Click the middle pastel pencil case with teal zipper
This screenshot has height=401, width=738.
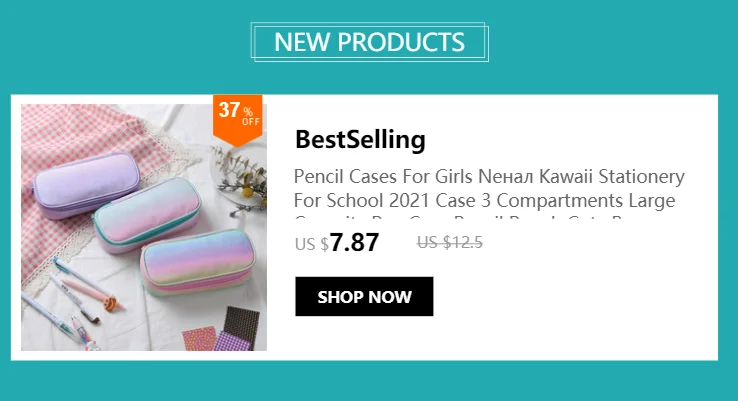[147, 214]
